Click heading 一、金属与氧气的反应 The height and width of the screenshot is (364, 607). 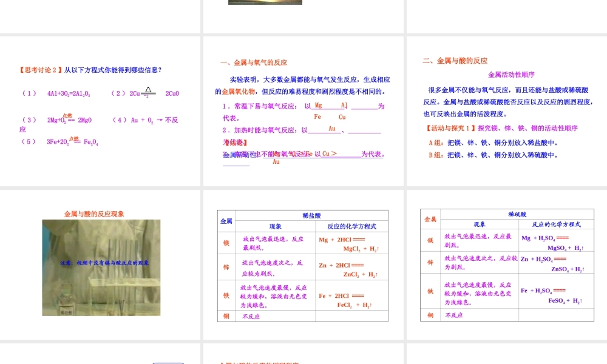tap(254, 62)
